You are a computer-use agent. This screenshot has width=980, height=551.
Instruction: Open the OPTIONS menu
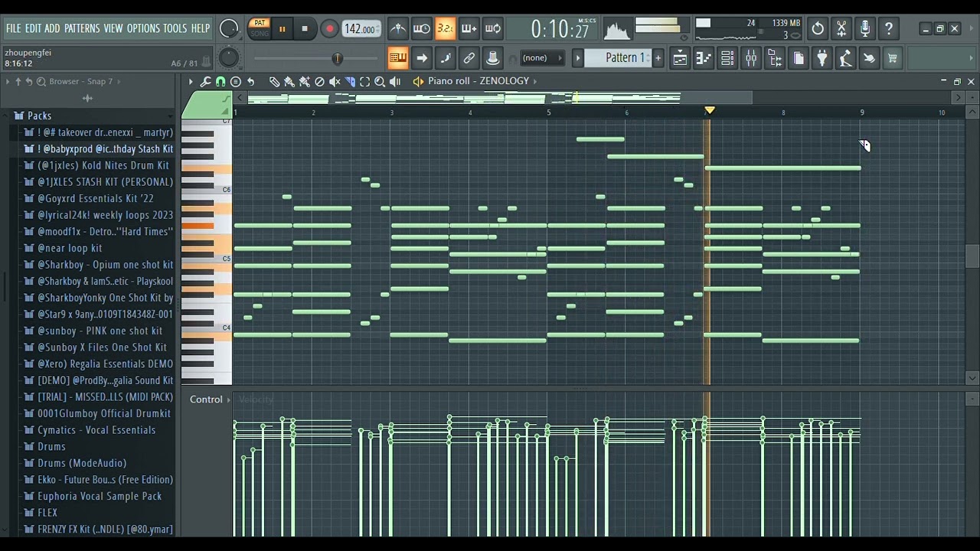[x=143, y=28]
